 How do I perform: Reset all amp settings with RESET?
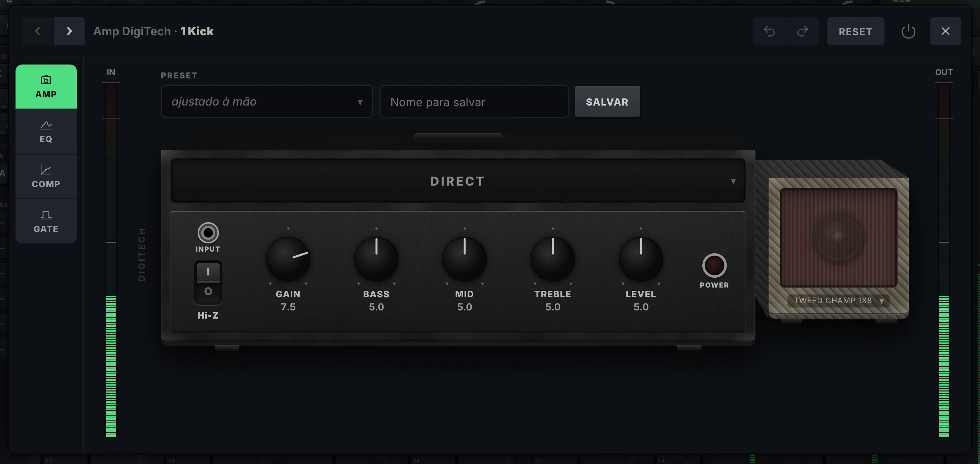point(856,31)
